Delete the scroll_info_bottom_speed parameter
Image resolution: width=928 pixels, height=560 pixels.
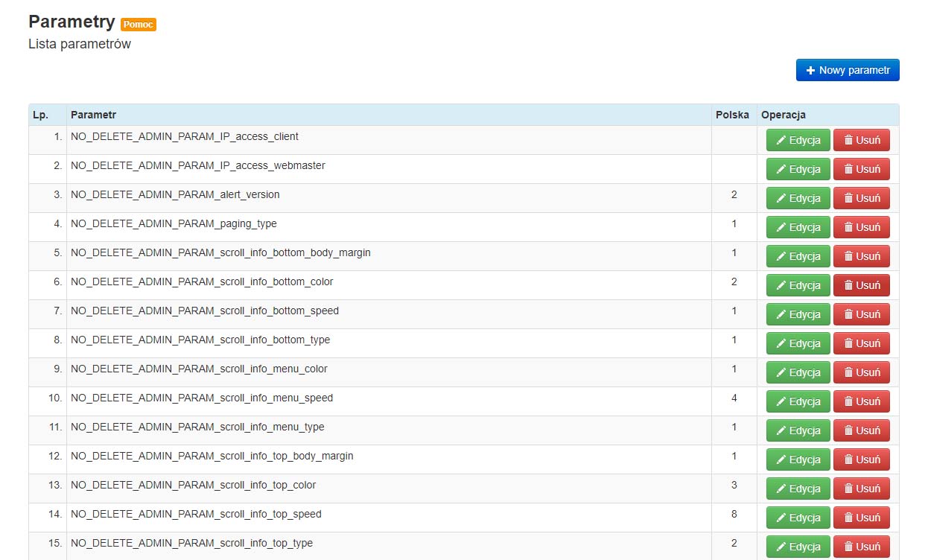click(x=861, y=314)
